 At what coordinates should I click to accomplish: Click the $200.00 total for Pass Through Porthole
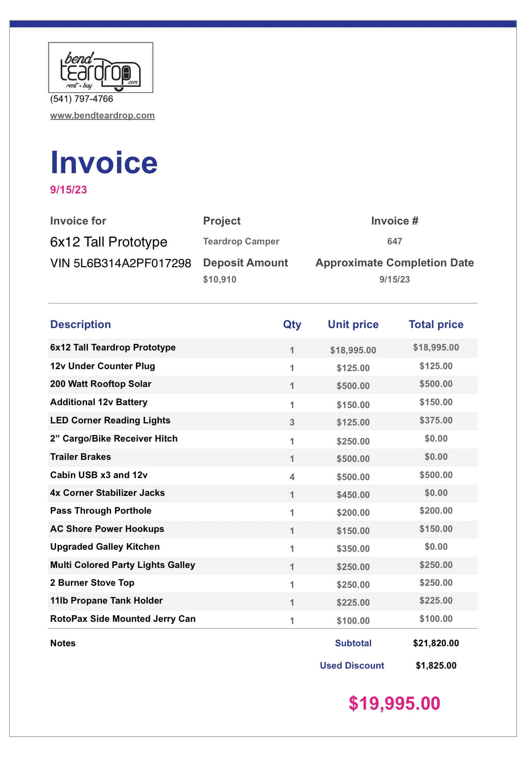tap(436, 511)
